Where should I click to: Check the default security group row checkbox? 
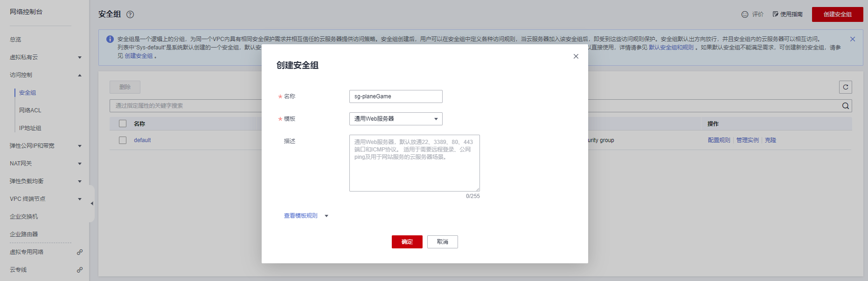123,140
